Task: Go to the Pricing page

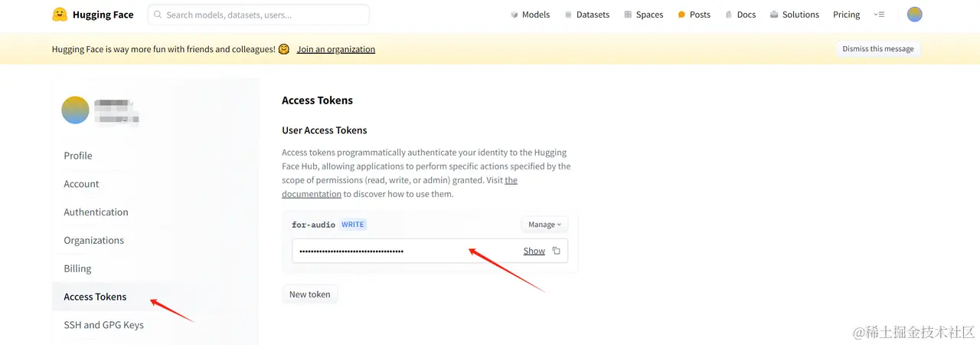Action: coord(846,15)
